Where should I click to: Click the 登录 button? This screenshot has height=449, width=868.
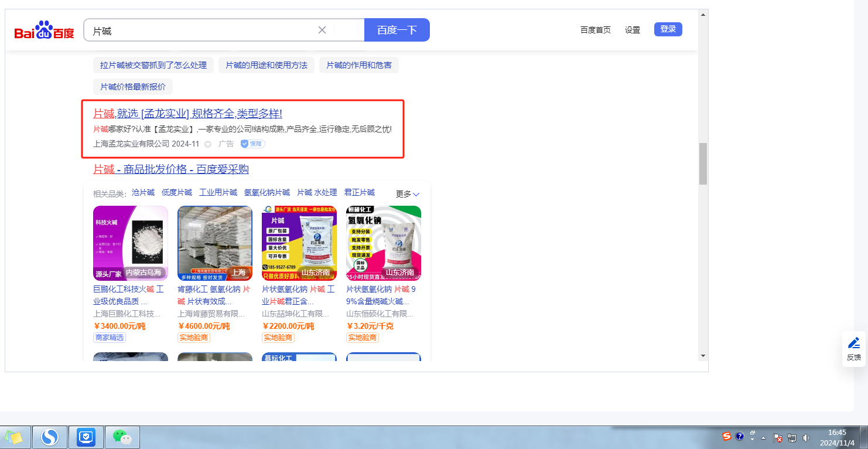(668, 29)
